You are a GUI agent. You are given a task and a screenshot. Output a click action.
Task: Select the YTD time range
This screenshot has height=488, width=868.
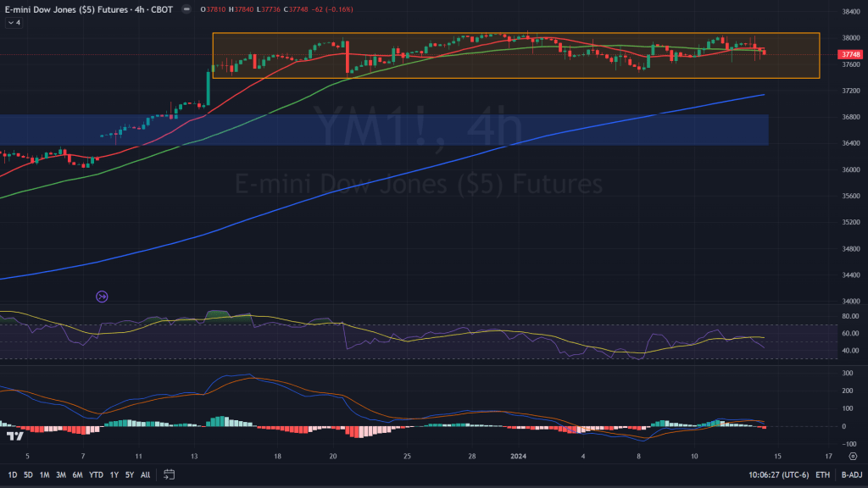(x=95, y=474)
